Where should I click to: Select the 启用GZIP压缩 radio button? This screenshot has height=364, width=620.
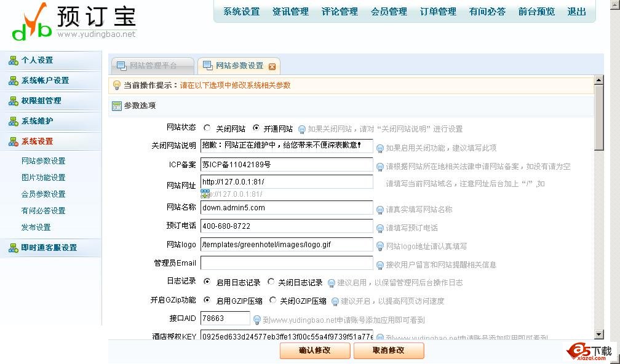pos(207,300)
